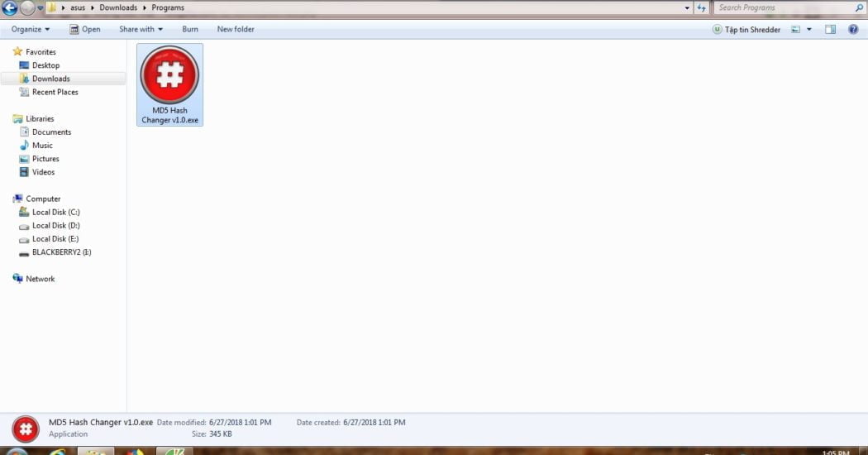Click the Size value 345 KB

(221, 434)
